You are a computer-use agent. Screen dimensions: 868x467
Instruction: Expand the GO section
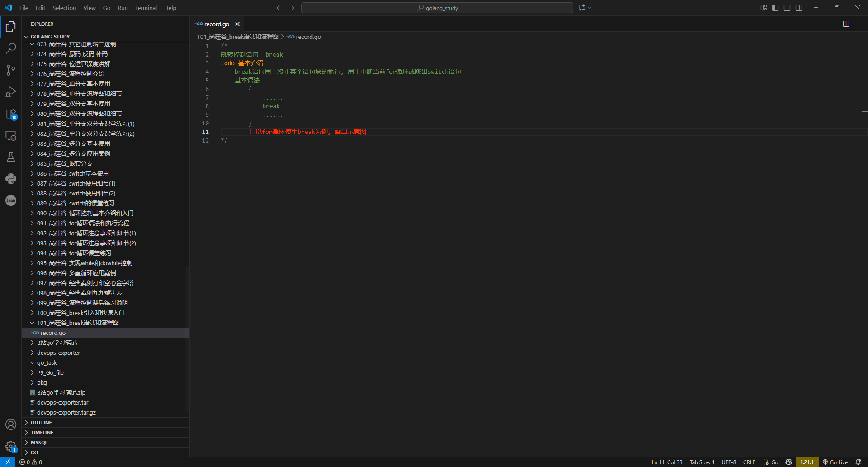pyautogui.click(x=105, y=453)
